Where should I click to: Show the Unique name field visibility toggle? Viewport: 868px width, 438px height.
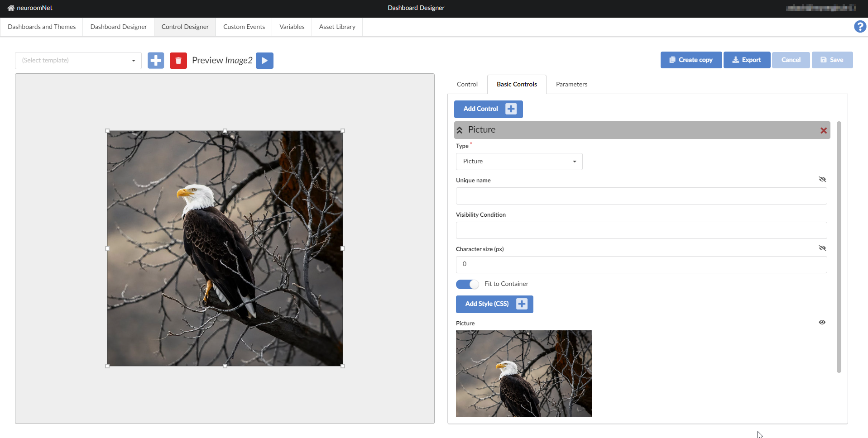[822, 179]
